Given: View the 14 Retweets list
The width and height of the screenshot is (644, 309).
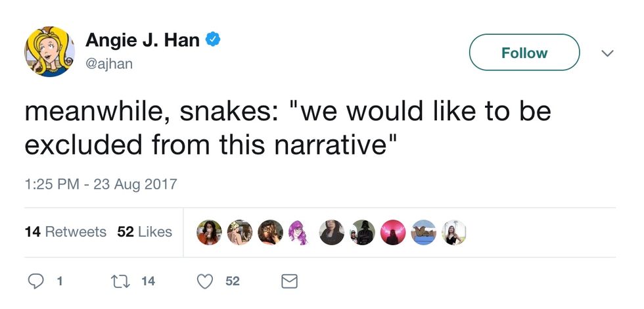Looking at the screenshot, I should [x=65, y=232].
